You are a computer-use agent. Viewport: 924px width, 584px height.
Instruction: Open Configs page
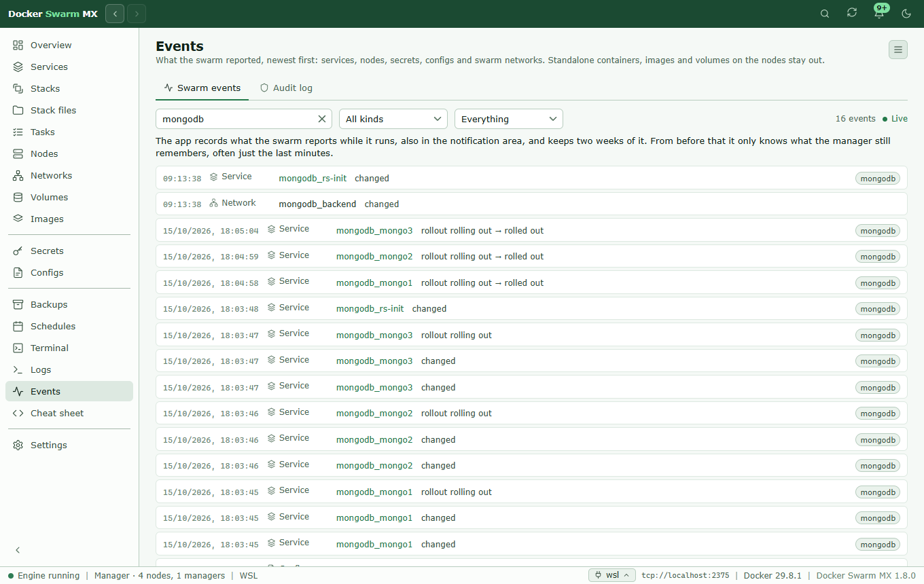tap(69, 272)
